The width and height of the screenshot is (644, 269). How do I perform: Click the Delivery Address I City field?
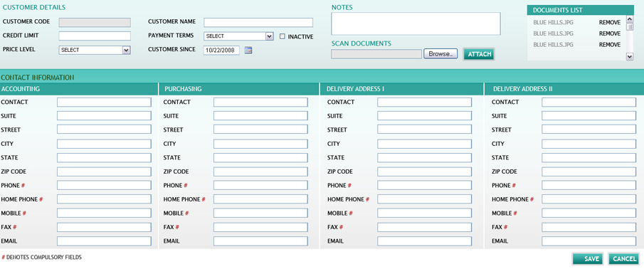pos(424,144)
